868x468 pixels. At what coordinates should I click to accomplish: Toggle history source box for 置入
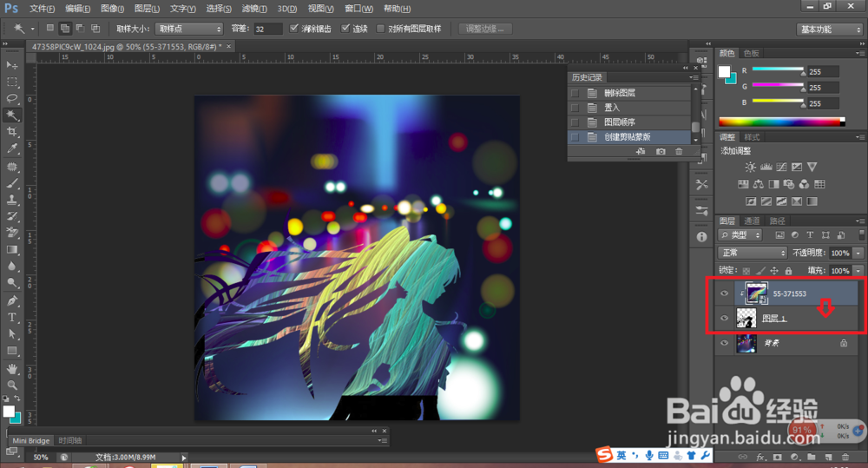[575, 108]
